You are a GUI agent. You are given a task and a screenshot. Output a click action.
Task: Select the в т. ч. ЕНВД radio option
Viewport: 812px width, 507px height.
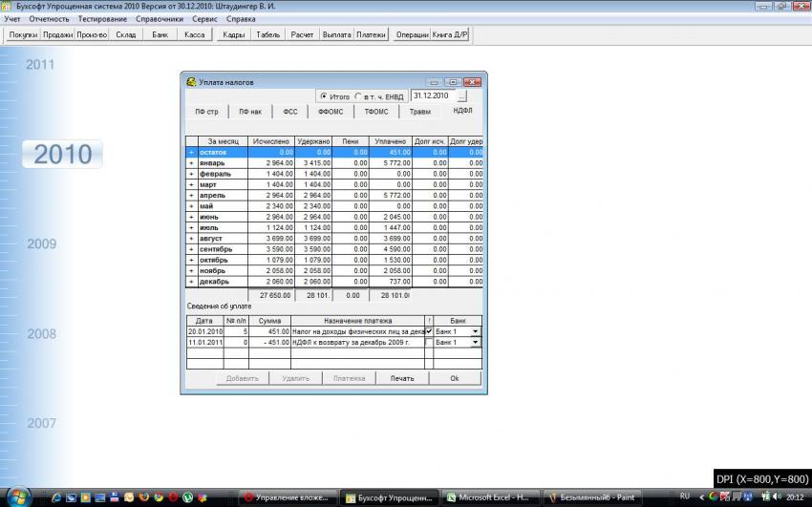coord(359,96)
